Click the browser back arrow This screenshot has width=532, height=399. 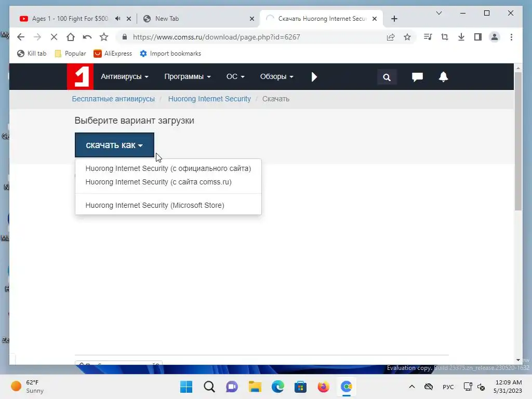pyautogui.click(x=21, y=37)
